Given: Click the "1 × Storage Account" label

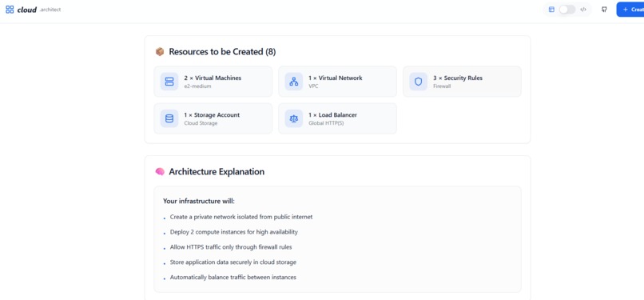Looking at the screenshot, I should (212, 114).
